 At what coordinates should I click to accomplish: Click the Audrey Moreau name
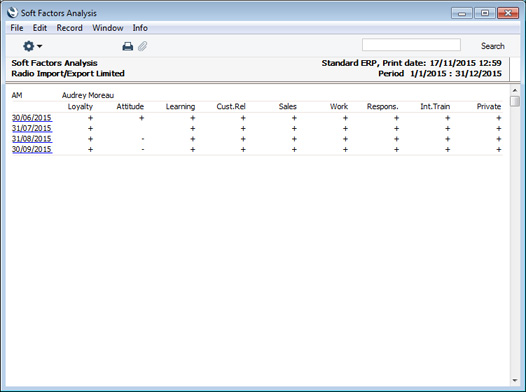point(88,95)
